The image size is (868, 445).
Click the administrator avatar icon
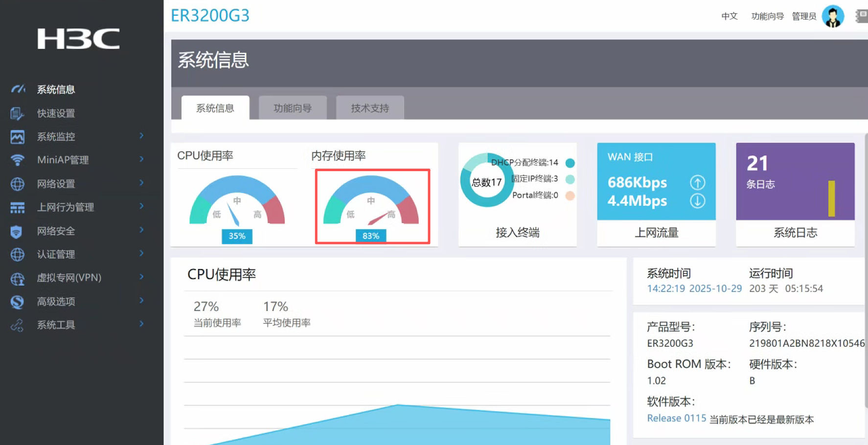[832, 17]
